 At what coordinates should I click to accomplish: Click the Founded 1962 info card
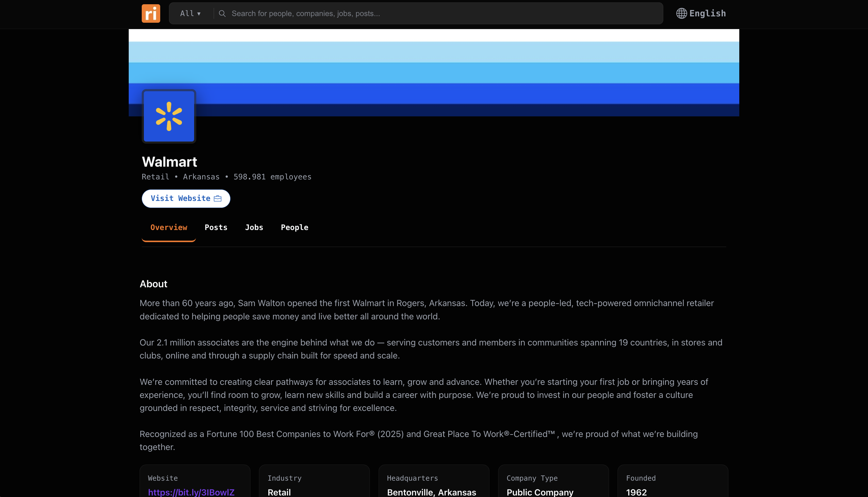(x=673, y=484)
